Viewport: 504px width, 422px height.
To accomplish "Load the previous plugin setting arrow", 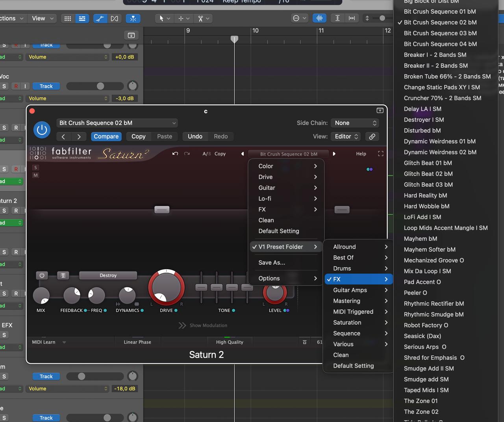I will pos(63,136).
